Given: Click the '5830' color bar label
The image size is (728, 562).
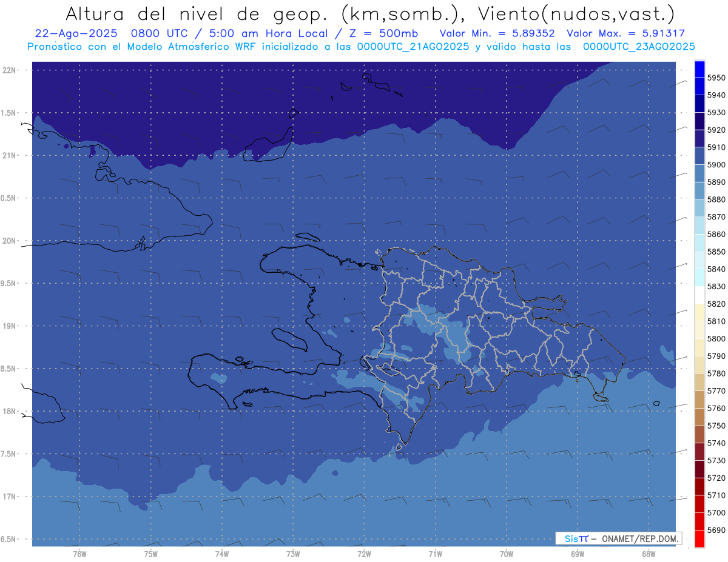Looking at the screenshot, I should pyautogui.click(x=716, y=287).
